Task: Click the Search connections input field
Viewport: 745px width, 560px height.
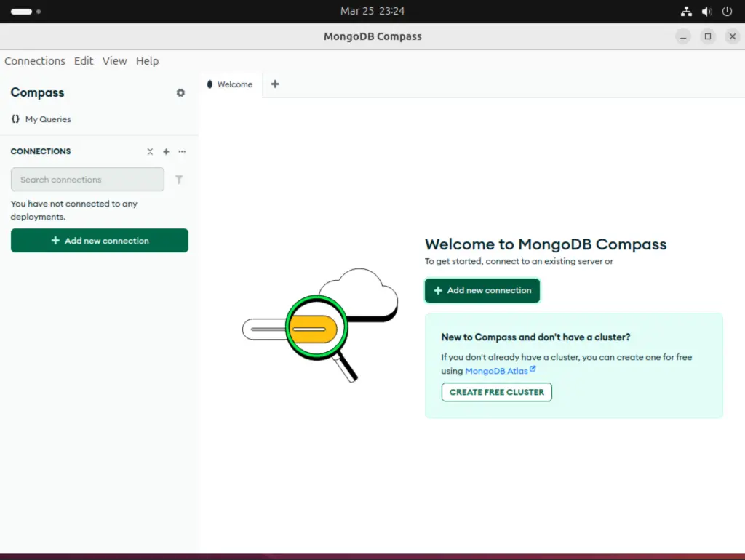Action: click(x=87, y=180)
